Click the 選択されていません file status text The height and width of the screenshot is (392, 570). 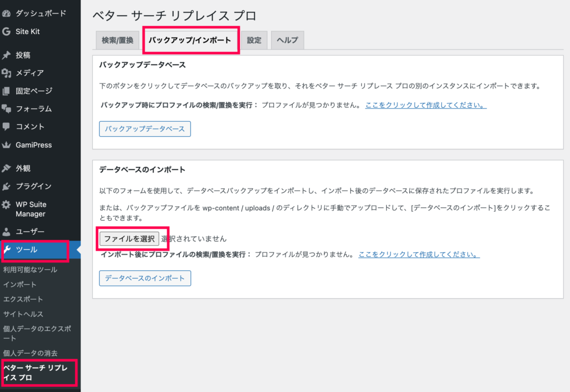(x=194, y=239)
